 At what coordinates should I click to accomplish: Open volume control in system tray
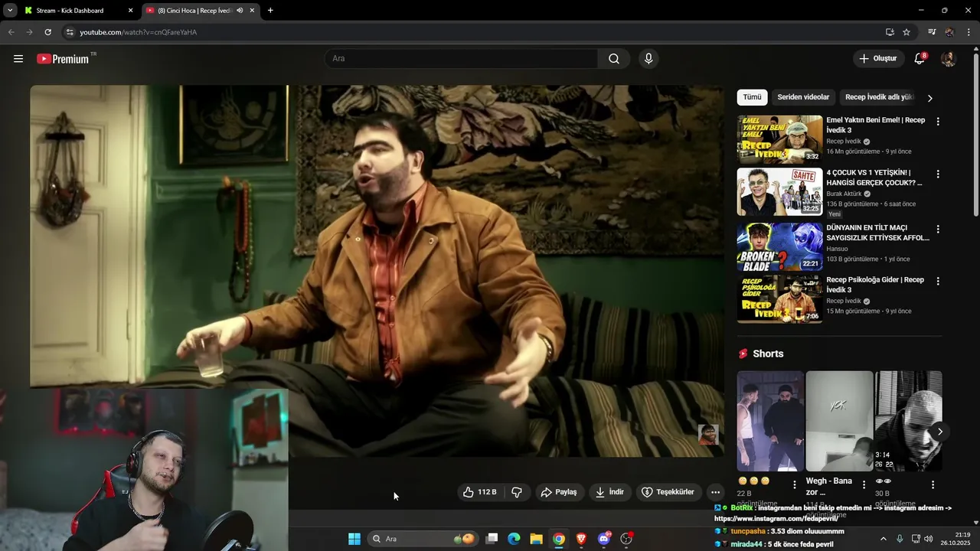click(929, 539)
